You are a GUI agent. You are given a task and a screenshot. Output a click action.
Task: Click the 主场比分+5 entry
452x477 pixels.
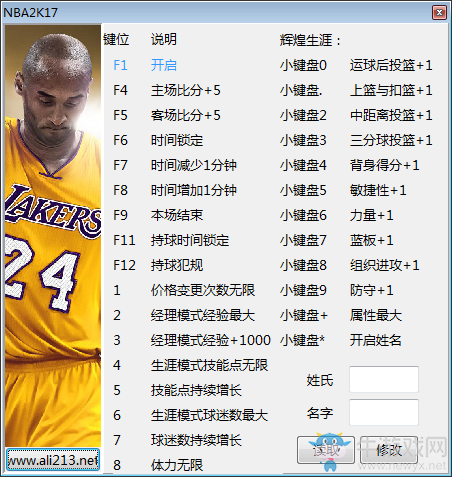[x=186, y=90]
